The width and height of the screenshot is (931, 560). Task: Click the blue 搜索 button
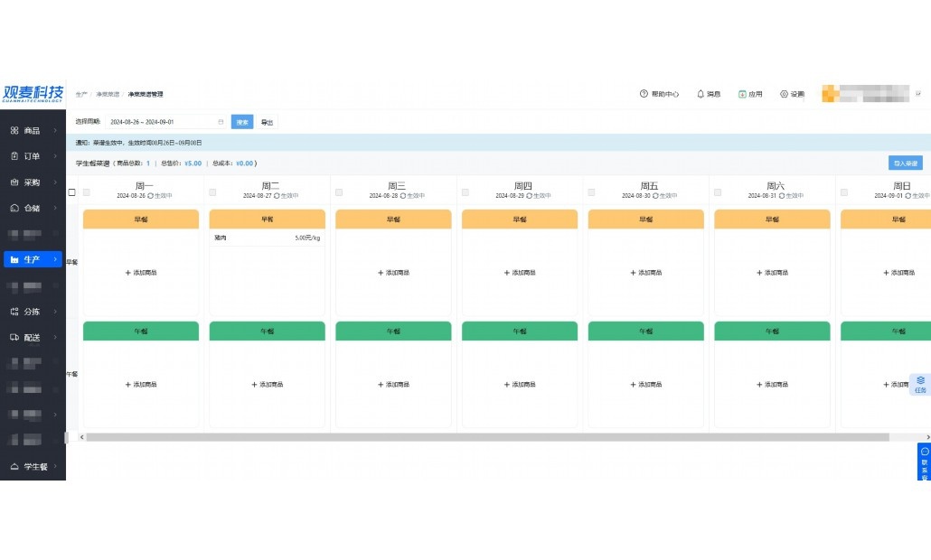pyautogui.click(x=242, y=122)
